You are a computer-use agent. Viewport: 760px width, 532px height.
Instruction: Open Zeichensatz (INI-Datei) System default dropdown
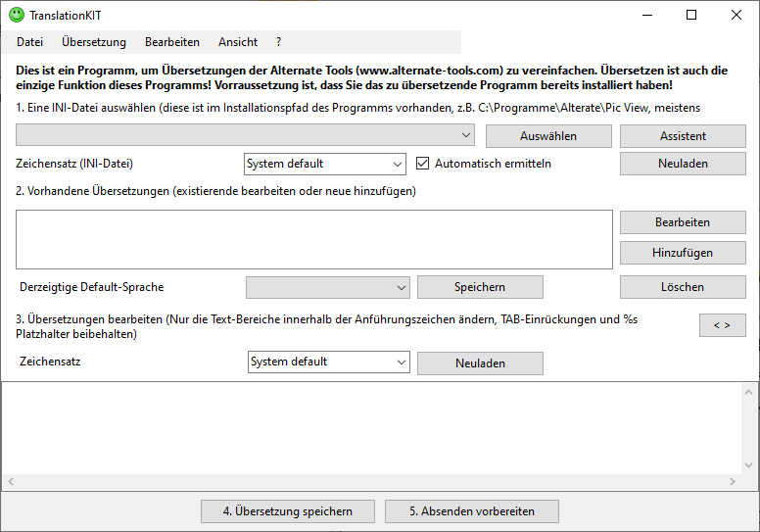tap(325, 164)
